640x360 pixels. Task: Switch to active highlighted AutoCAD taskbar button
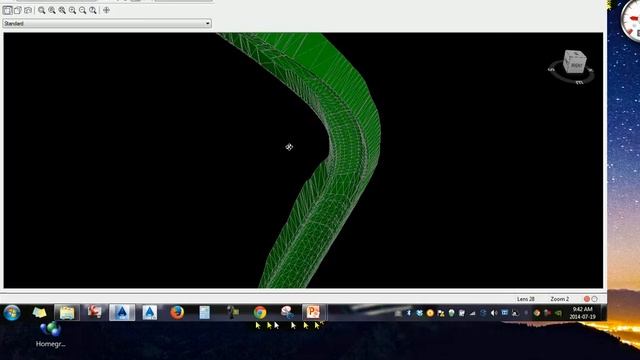[122, 313]
